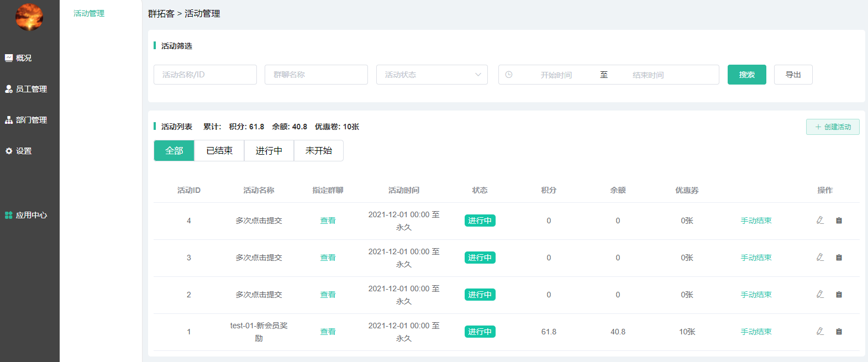Expand the 活动状态 dropdown
The height and width of the screenshot is (362, 868).
click(x=432, y=75)
